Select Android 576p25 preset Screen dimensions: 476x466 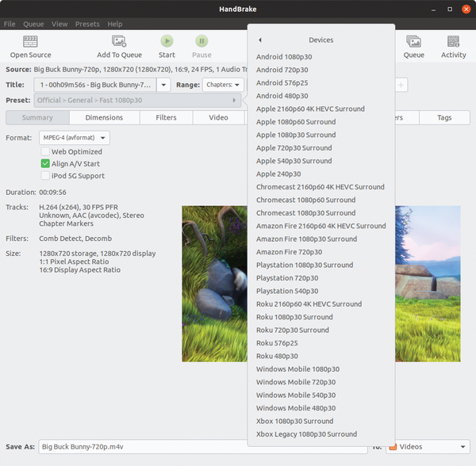coord(321,82)
